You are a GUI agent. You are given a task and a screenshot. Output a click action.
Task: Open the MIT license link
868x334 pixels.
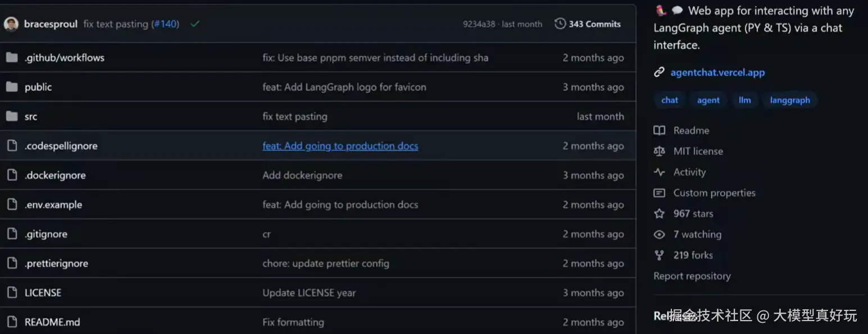[698, 151]
